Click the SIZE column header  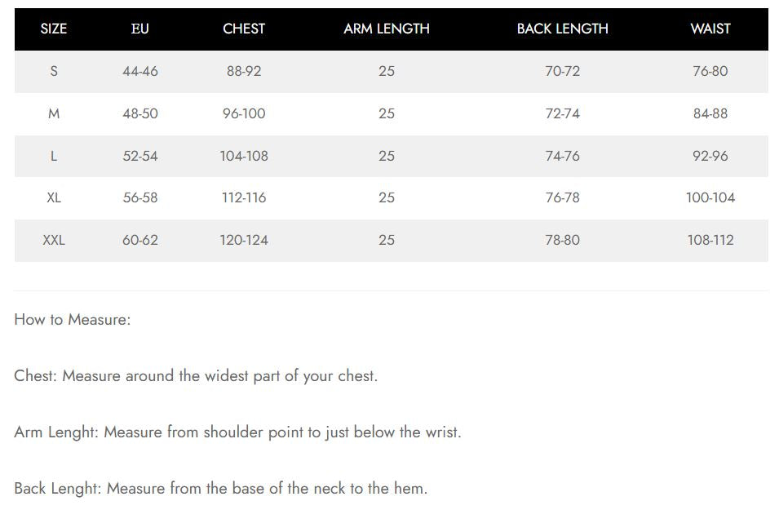click(x=54, y=29)
